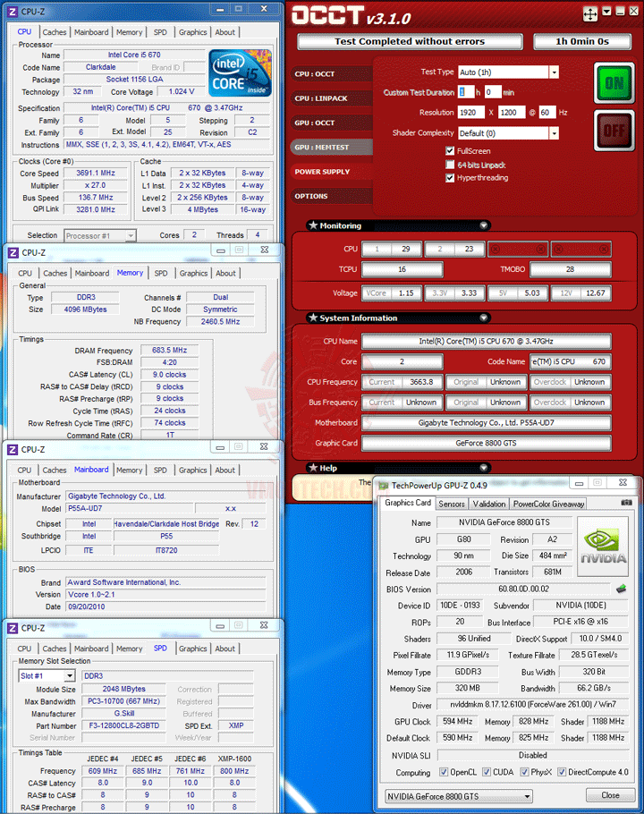
Task: Click the 1h 0min 0s timer display
Action: click(582, 41)
